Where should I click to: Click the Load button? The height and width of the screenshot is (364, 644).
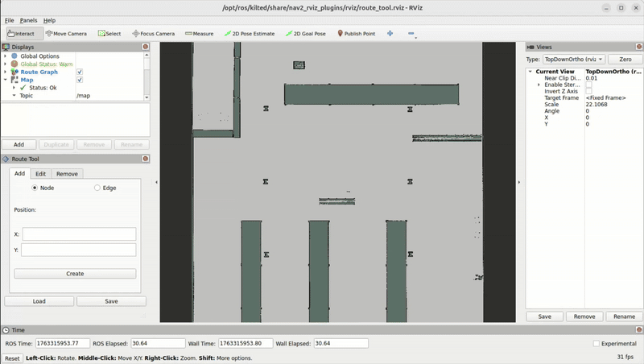point(39,301)
